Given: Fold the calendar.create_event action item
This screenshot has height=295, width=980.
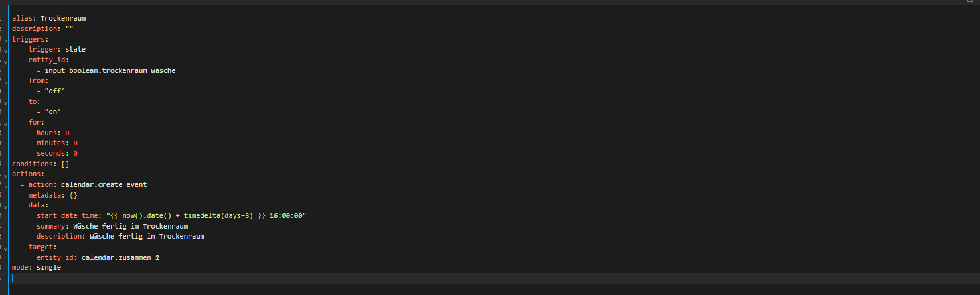Looking at the screenshot, I should click(5, 184).
